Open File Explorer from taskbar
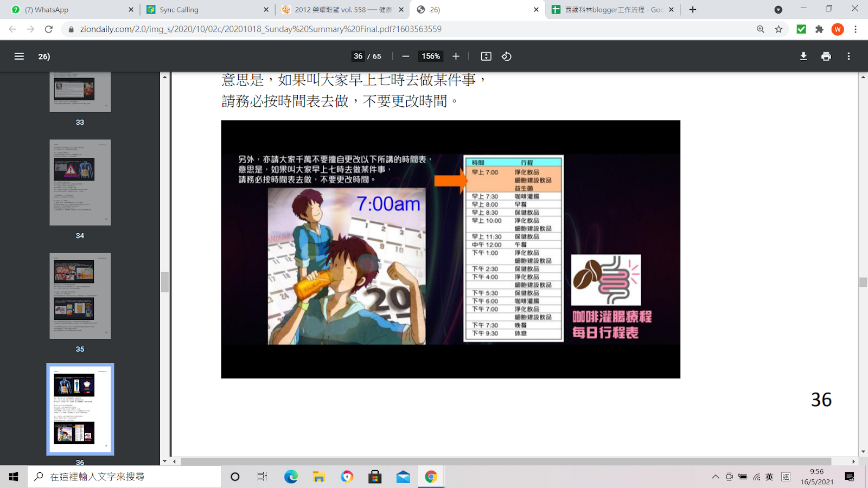 tap(319, 477)
